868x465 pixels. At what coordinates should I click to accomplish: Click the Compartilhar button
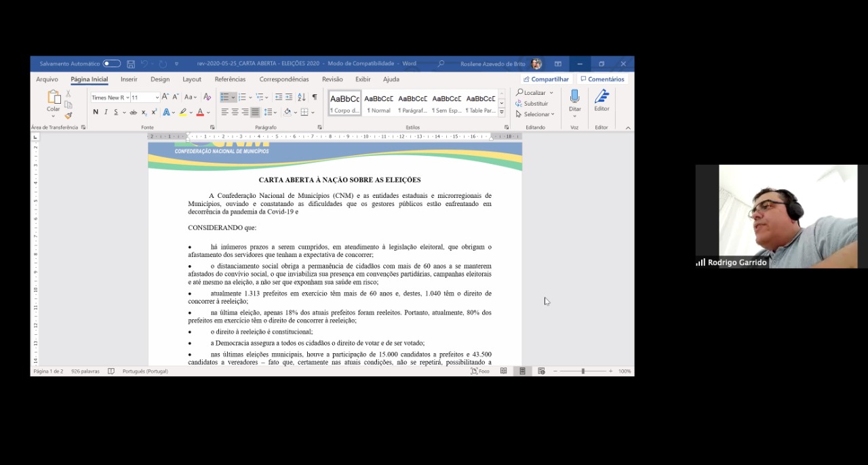tap(546, 79)
